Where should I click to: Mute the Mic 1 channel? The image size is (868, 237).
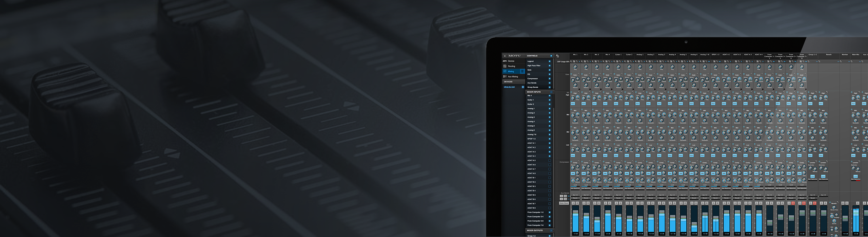tap(577, 203)
